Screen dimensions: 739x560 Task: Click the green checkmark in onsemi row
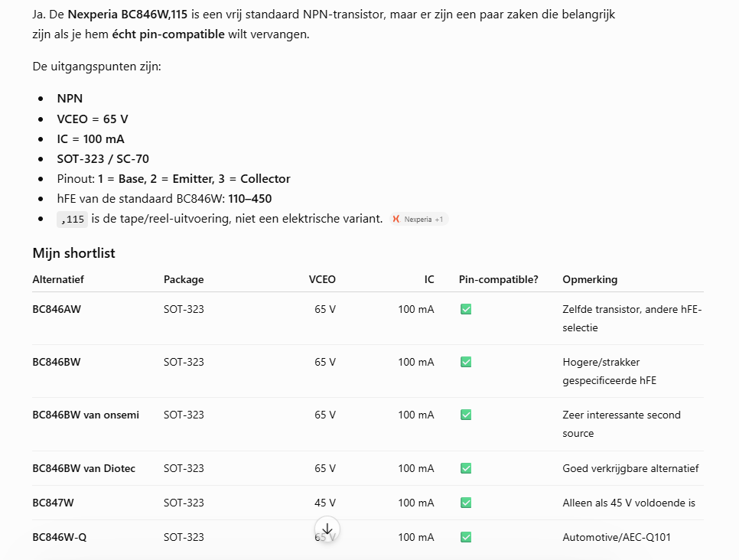click(466, 415)
